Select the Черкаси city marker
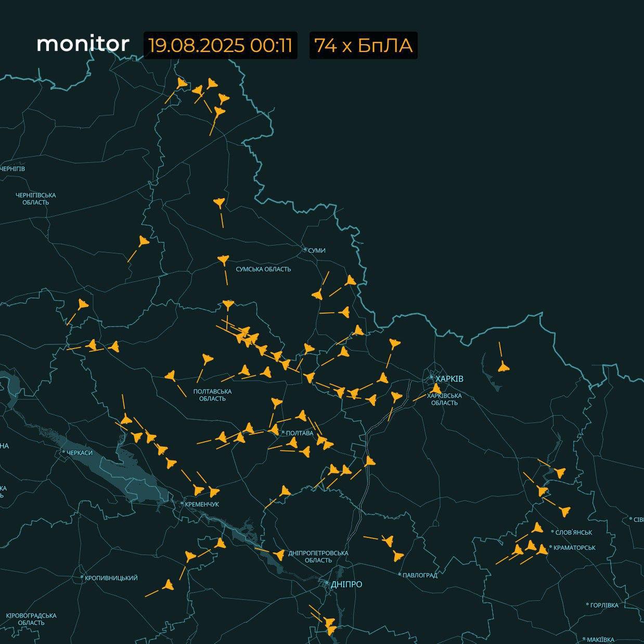 coord(64,452)
